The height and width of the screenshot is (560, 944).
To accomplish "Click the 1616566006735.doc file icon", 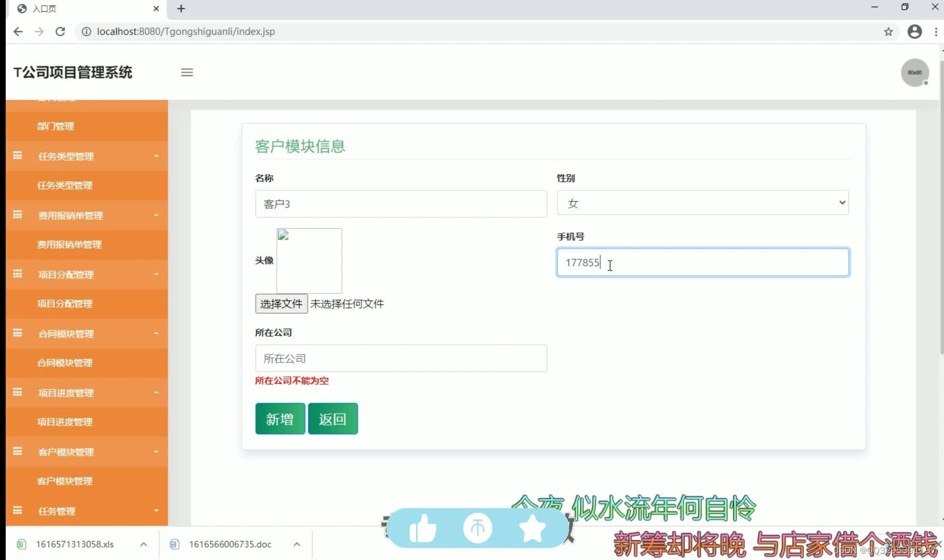I will point(175,544).
